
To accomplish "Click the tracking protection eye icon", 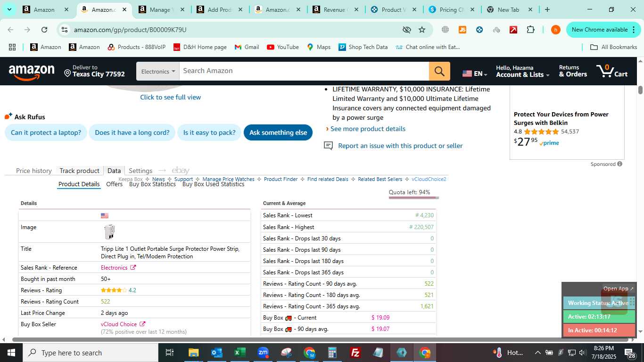I will 406,30.
